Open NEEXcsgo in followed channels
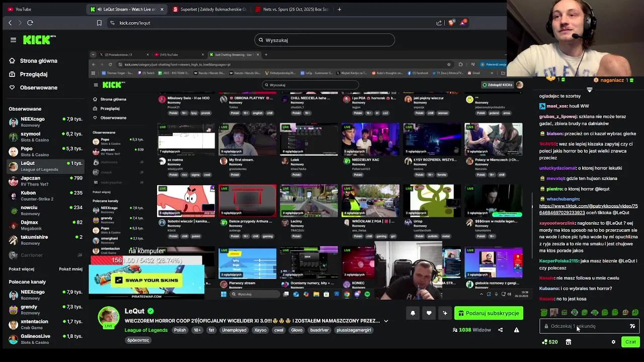This screenshot has height=362, width=644. tap(45, 122)
